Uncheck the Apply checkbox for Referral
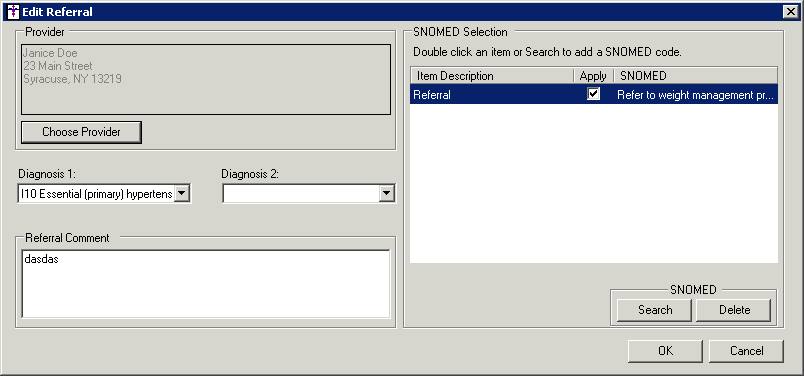 pyautogui.click(x=593, y=94)
